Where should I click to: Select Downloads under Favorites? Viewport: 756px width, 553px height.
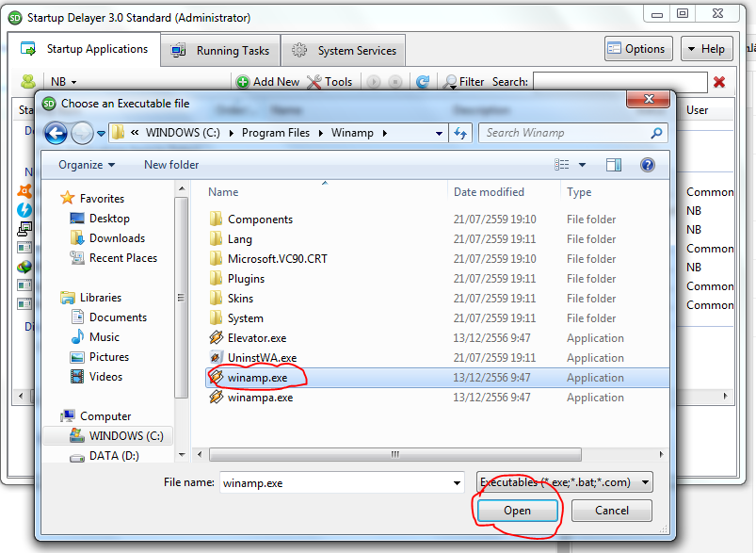(107, 238)
